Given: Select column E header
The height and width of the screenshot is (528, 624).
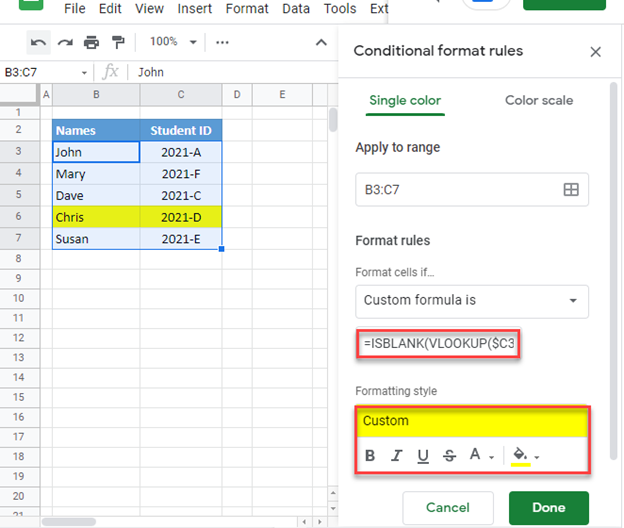Looking at the screenshot, I should pos(282,95).
